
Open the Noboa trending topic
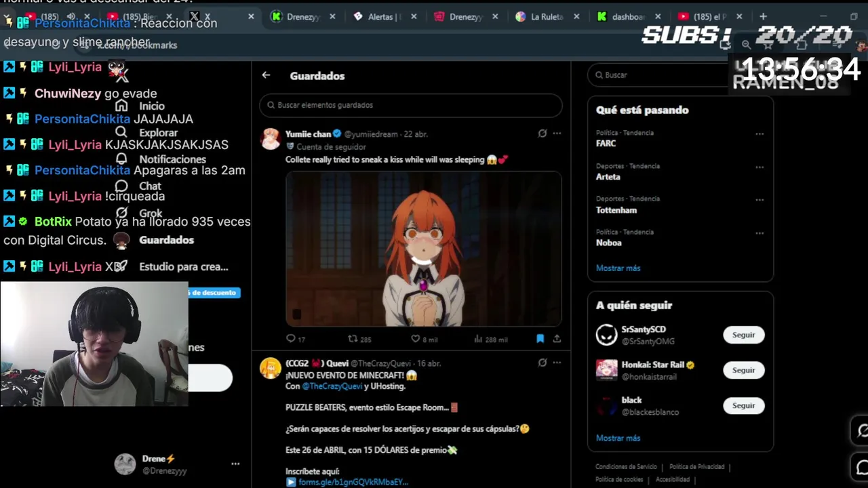tap(608, 243)
